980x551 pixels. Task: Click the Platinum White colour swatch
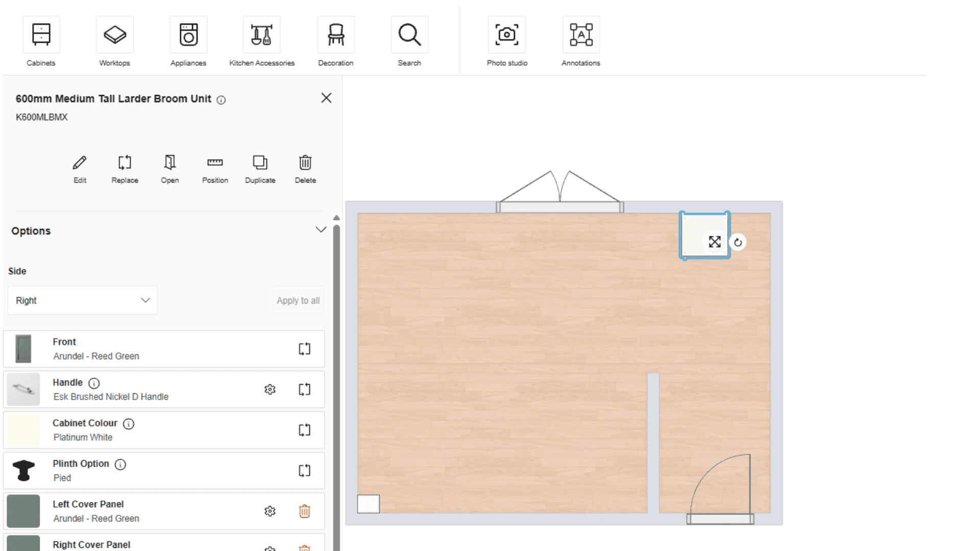coord(23,430)
